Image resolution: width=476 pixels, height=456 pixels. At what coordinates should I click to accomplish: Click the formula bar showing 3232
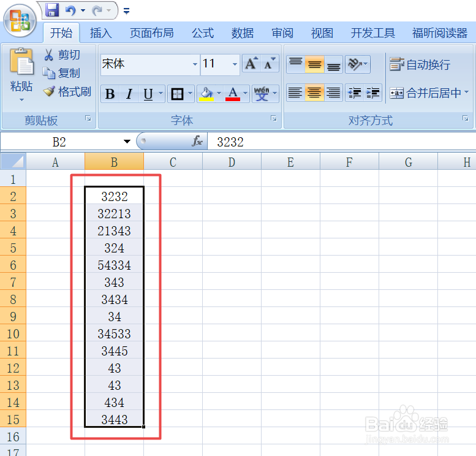(x=341, y=142)
